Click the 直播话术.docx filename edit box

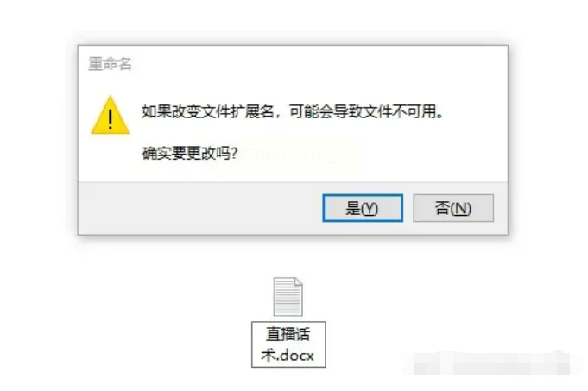click(288, 344)
